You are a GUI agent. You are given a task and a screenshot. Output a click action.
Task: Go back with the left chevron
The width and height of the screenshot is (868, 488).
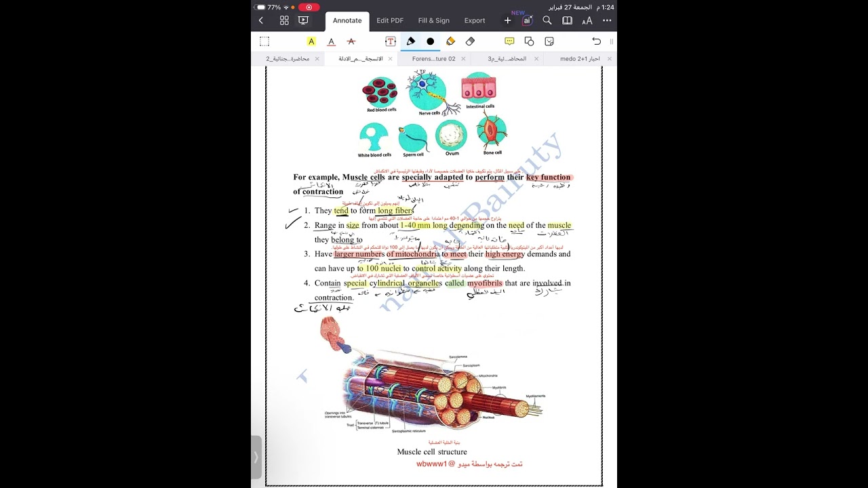tap(261, 20)
